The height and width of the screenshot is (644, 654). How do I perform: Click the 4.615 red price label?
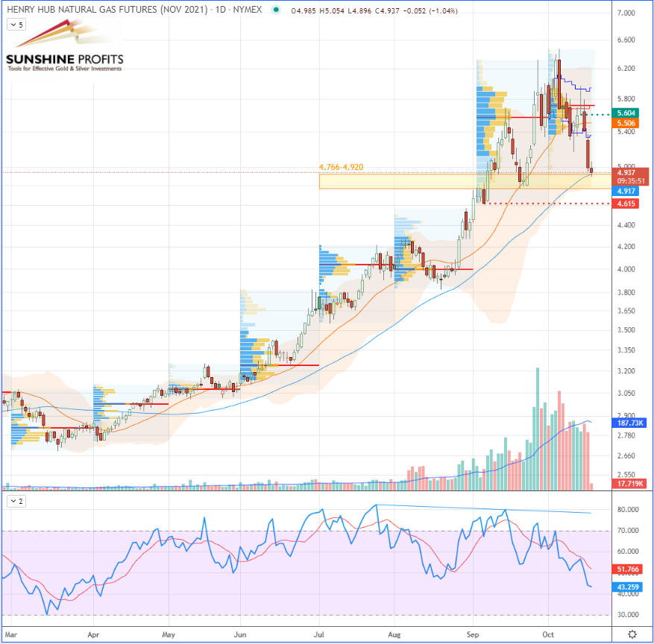(625, 203)
